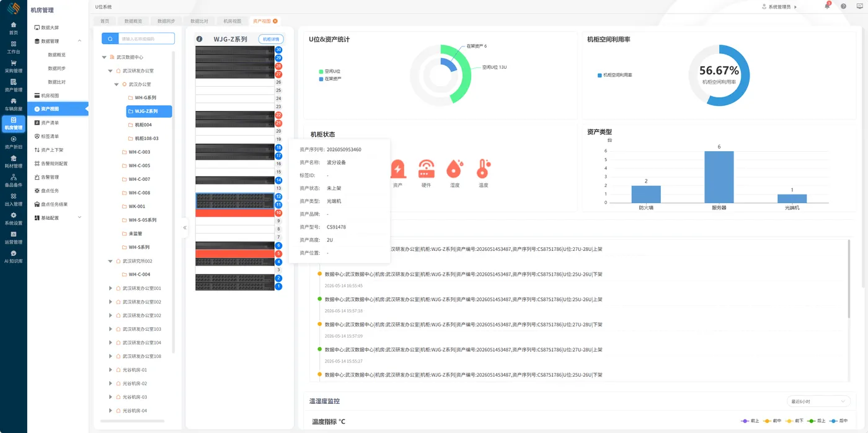
Task: Toggle 前上 series in temperature legend
Action: tap(750, 421)
